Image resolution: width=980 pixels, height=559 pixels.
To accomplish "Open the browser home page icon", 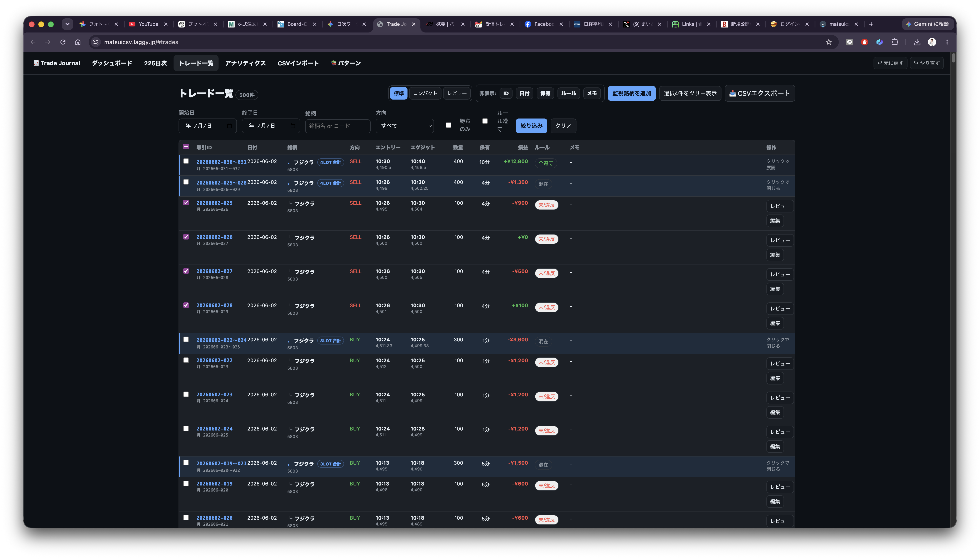I will [x=78, y=42].
